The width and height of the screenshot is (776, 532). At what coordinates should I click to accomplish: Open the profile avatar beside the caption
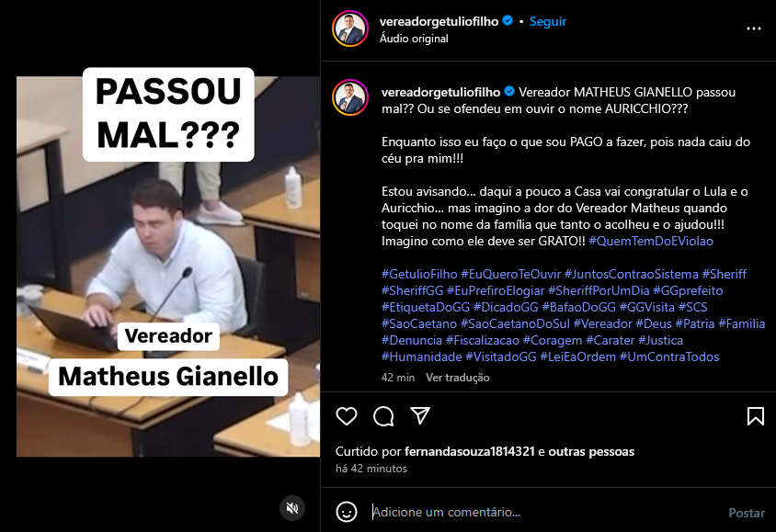coord(350,96)
